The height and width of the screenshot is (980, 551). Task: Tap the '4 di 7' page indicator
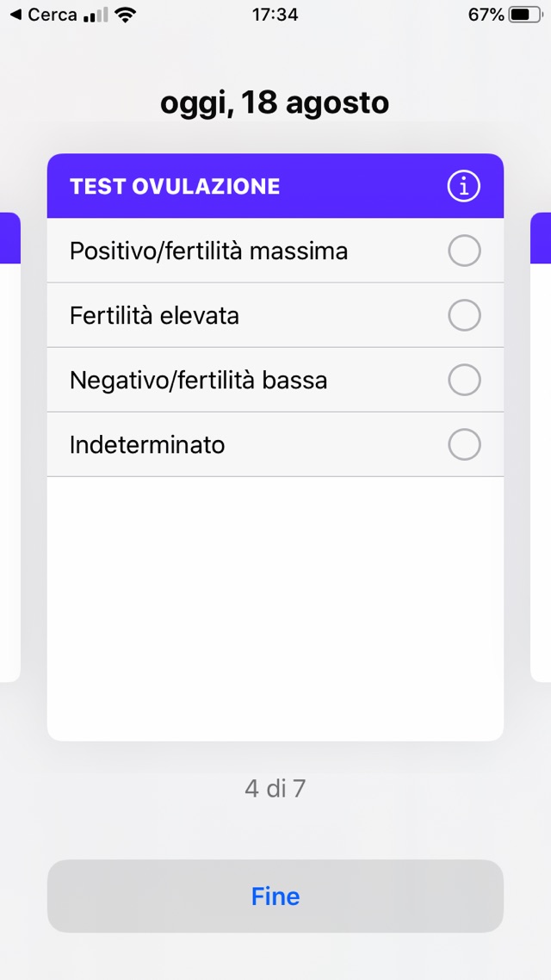point(275,788)
